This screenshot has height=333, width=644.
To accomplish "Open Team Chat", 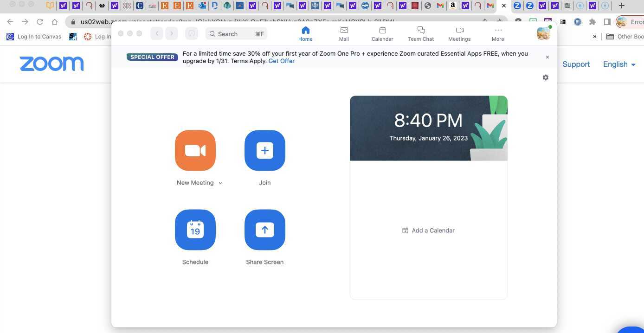I will tap(421, 34).
